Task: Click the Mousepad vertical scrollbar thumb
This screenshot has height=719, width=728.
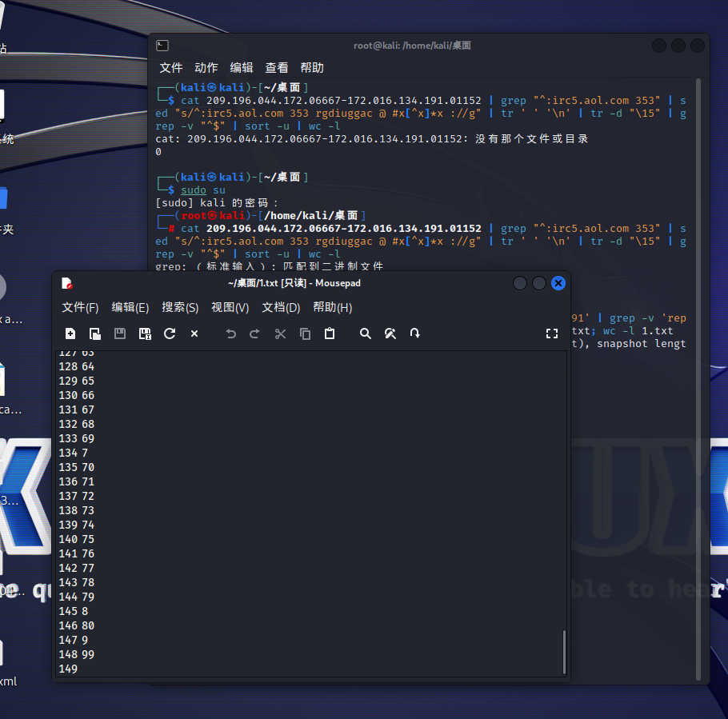Action: pos(564,652)
